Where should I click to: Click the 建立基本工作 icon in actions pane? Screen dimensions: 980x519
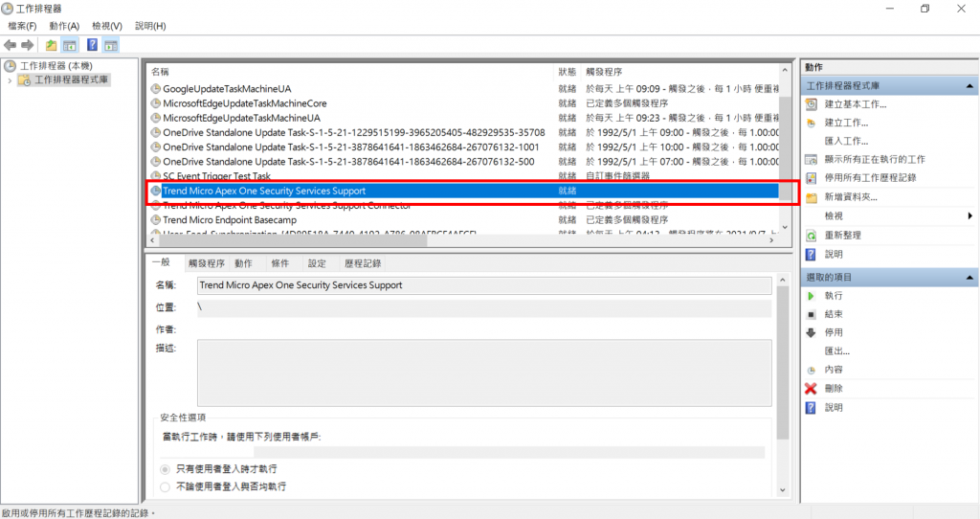812,104
